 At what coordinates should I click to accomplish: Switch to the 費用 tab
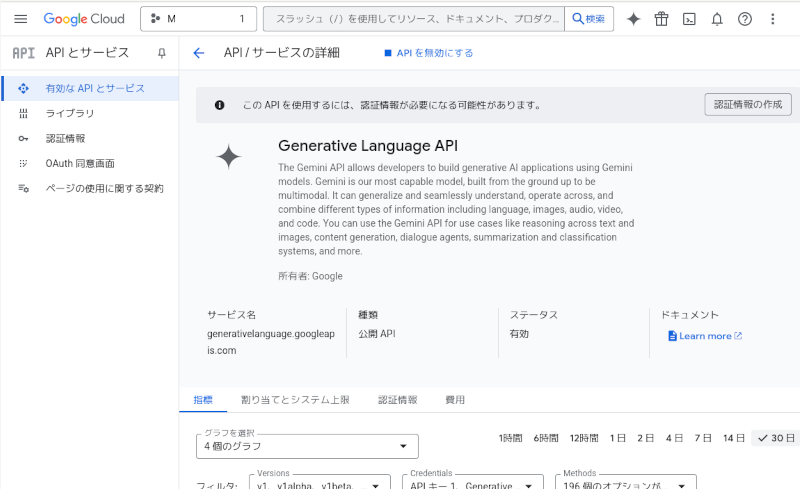click(x=455, y=400)
